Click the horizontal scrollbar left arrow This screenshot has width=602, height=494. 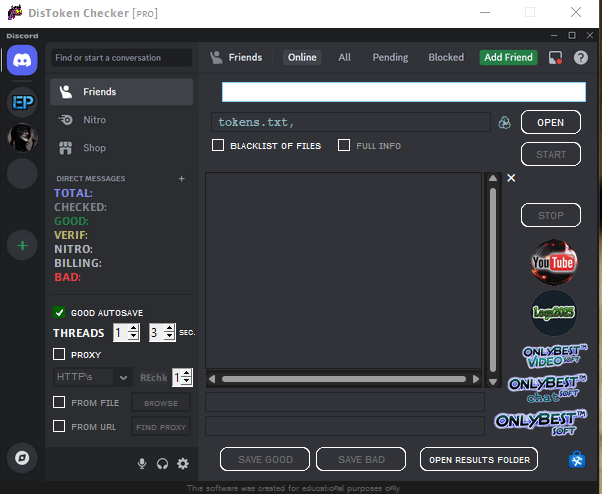212,379
